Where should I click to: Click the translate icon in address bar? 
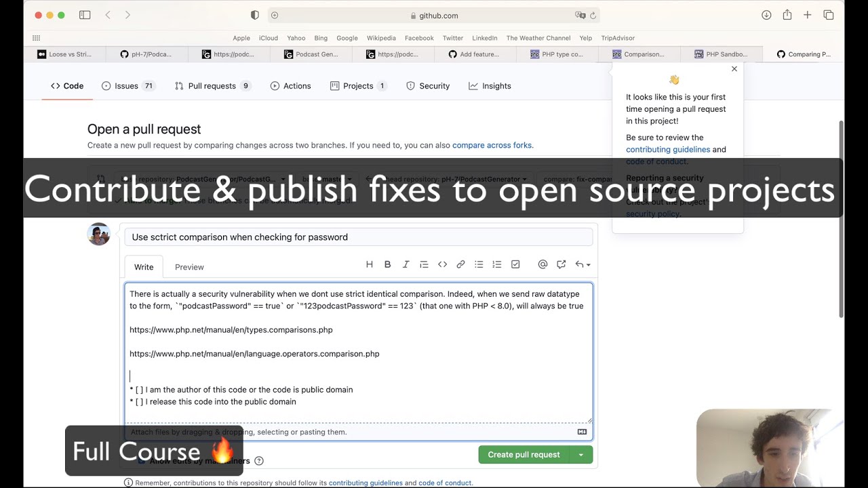click(580, 15)
